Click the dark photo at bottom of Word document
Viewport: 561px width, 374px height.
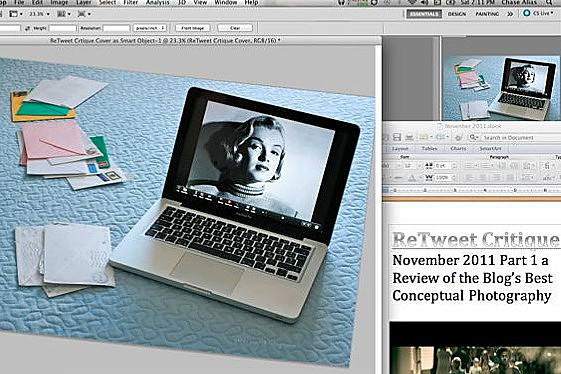pos(475,348)
